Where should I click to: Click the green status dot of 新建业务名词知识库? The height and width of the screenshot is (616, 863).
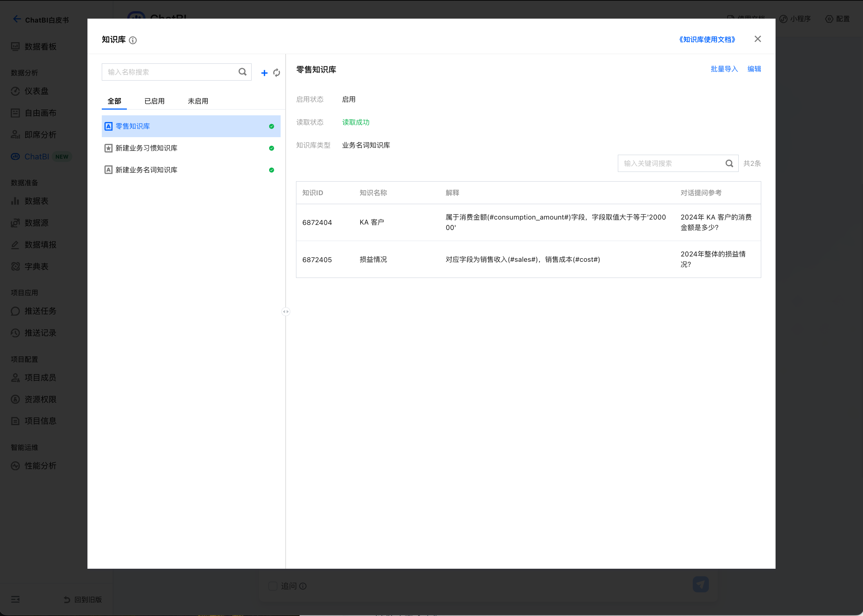271,170
